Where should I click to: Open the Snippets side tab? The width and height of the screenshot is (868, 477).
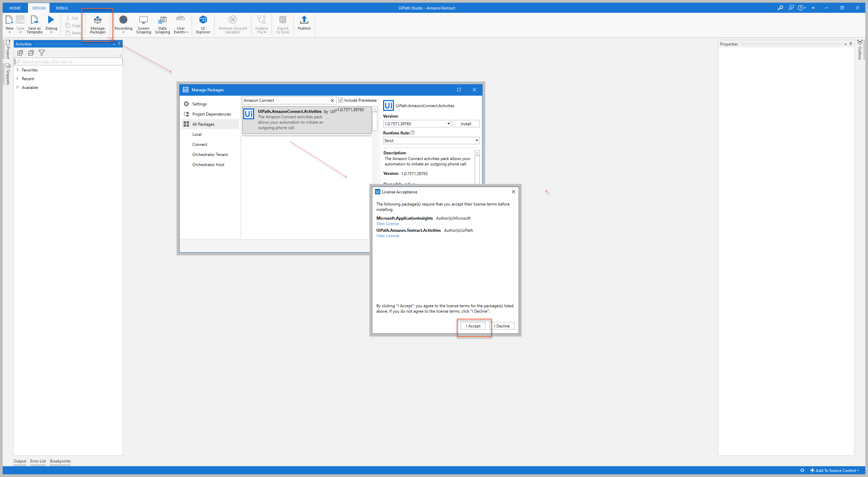8,74
